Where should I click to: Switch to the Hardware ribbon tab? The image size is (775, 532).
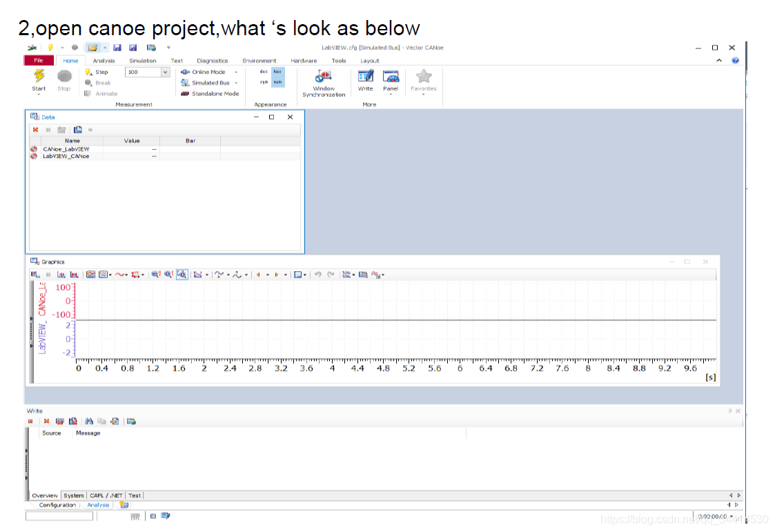304,61
